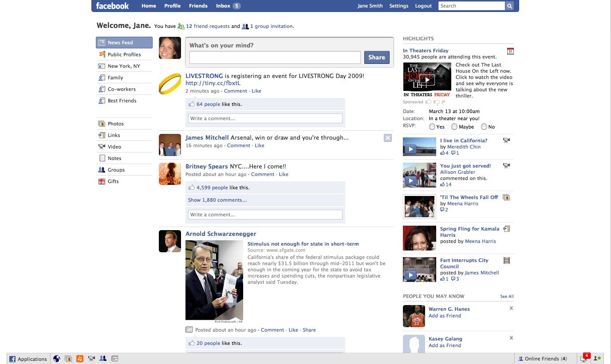Click the 'What's on your mind?' status field
Image resolution: width=611 pixels, height=364 pixels.
click(275, 58)
